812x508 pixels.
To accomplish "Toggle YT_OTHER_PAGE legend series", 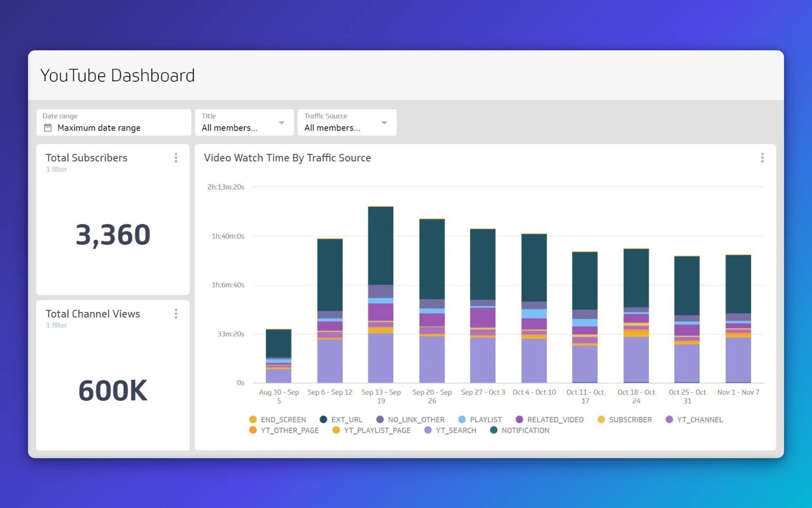I will [x=284, y=430].
